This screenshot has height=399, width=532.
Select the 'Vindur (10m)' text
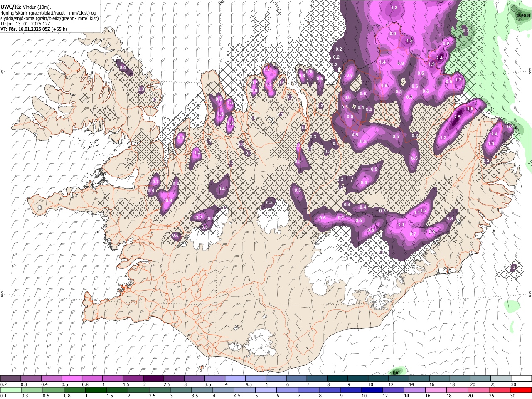click(36, 7)
